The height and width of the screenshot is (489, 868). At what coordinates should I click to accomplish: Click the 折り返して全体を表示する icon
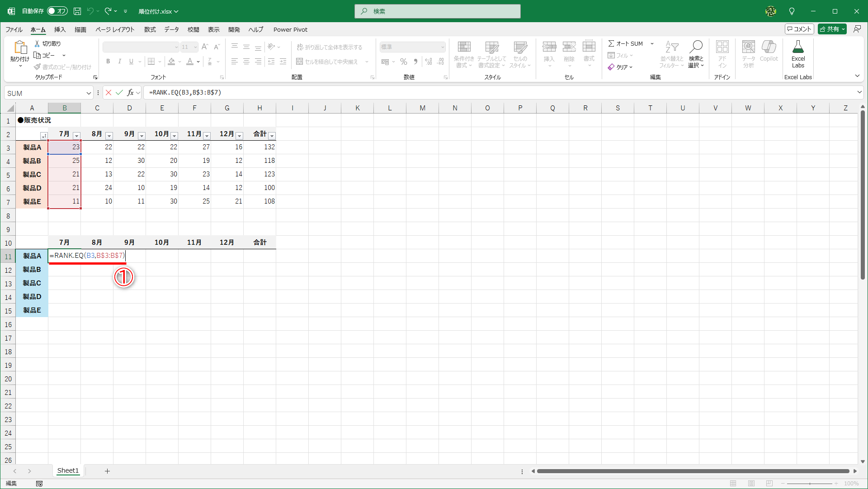coord(300,47)
